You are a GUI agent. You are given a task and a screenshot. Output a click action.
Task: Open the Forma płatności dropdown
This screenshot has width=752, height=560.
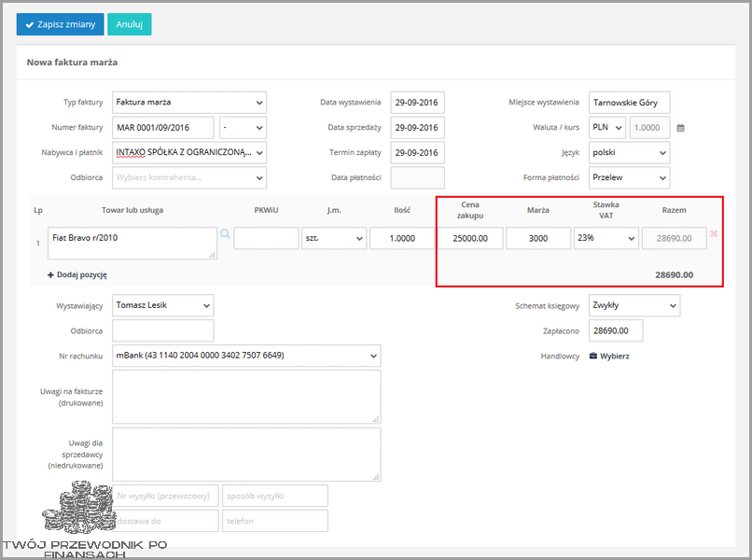coord(629,177)
